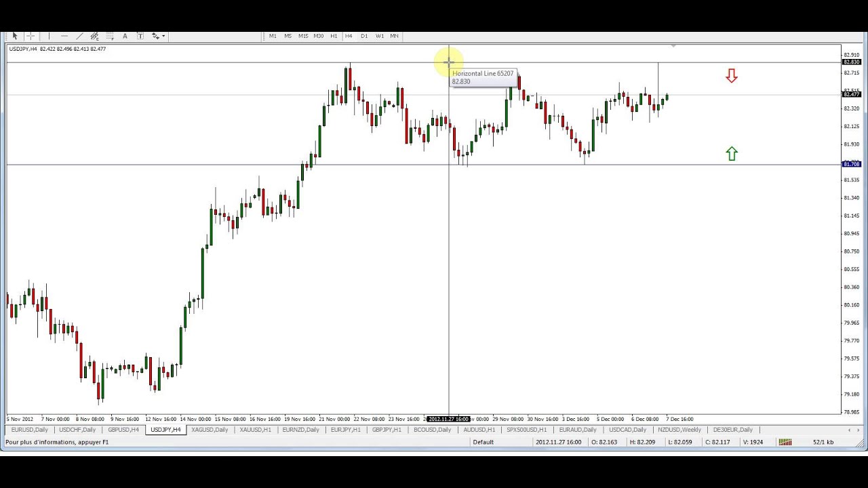Switch to H1 timeframe
The image size is (868, 488).
click(334, 36)
